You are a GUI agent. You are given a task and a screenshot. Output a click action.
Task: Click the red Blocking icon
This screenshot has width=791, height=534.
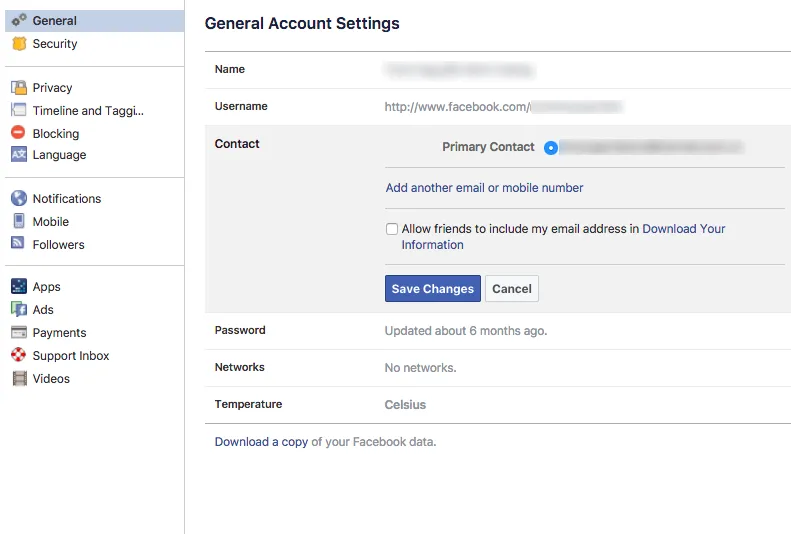coord(19,133)
